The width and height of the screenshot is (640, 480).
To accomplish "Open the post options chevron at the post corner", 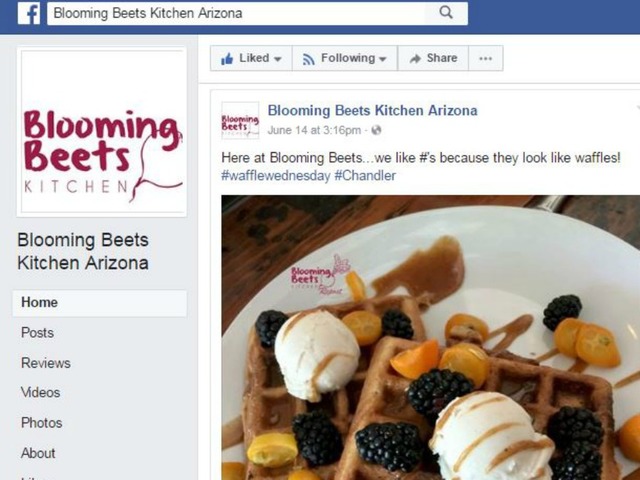I will [x=637, y=108].
